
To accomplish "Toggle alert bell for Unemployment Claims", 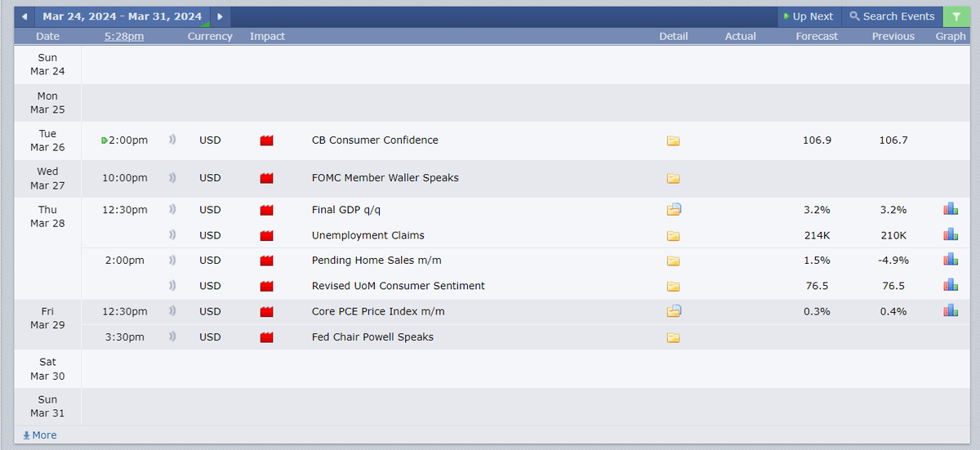I will click(172, 235).
